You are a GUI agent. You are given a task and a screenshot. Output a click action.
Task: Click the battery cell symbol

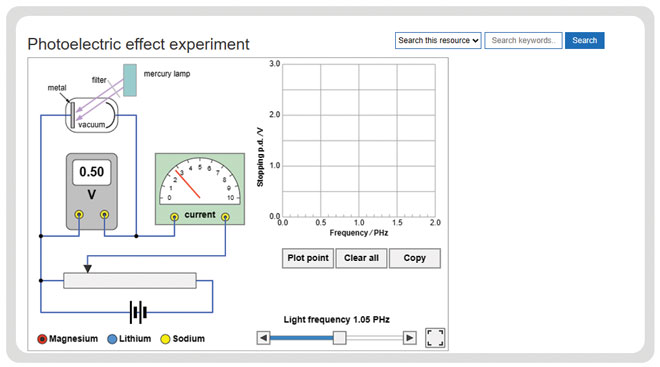pyautogui.click(x=138, y=312)
